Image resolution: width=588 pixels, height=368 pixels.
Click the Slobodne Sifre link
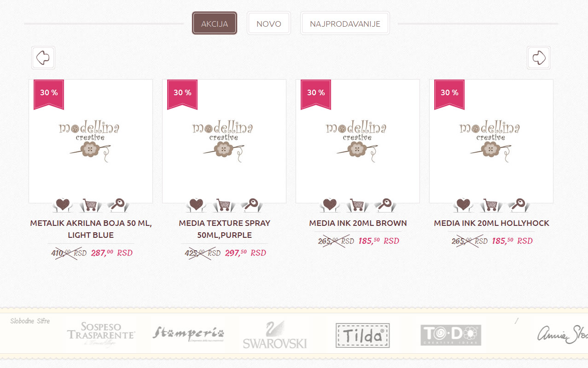pos(30,321)
